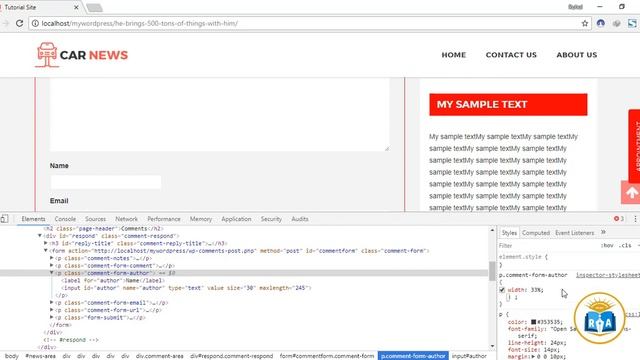Open the Application tab
Image resolution: width=640 pixels, height=360 pixels.
236,219
